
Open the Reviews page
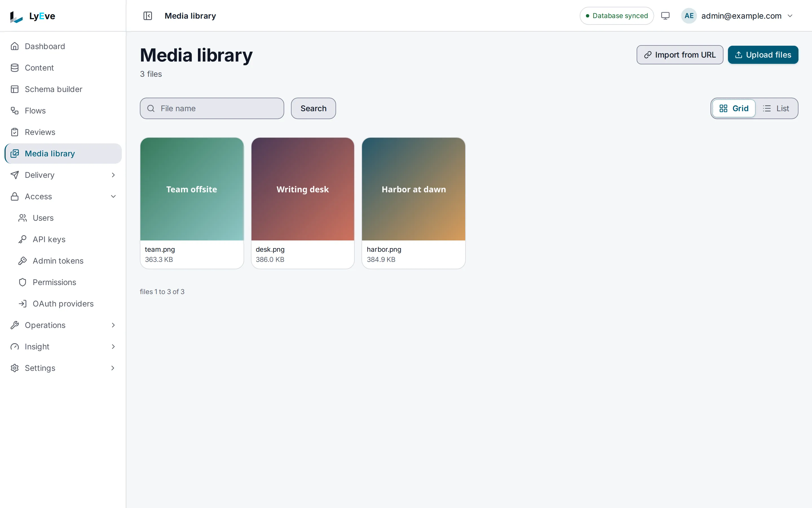coord(63,132)
